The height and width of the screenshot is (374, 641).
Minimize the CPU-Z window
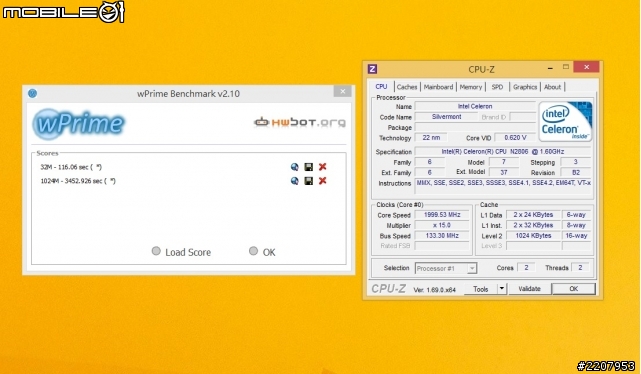click(550, 67)
